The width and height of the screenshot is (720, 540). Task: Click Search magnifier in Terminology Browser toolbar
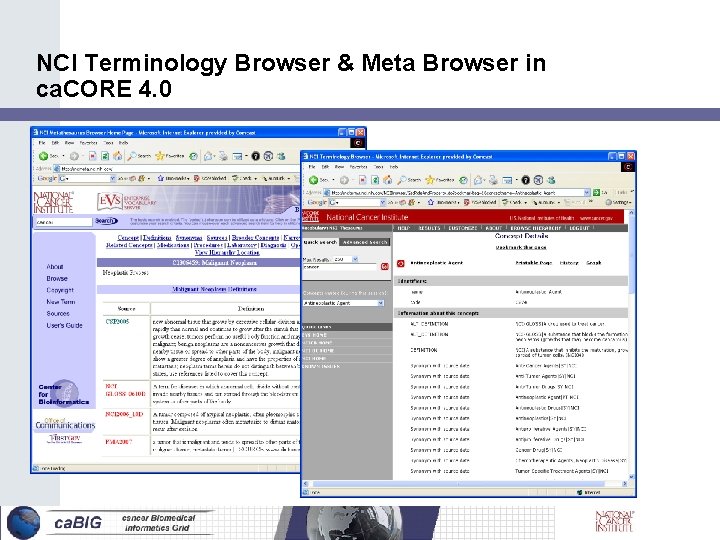[x=402, y=180]
